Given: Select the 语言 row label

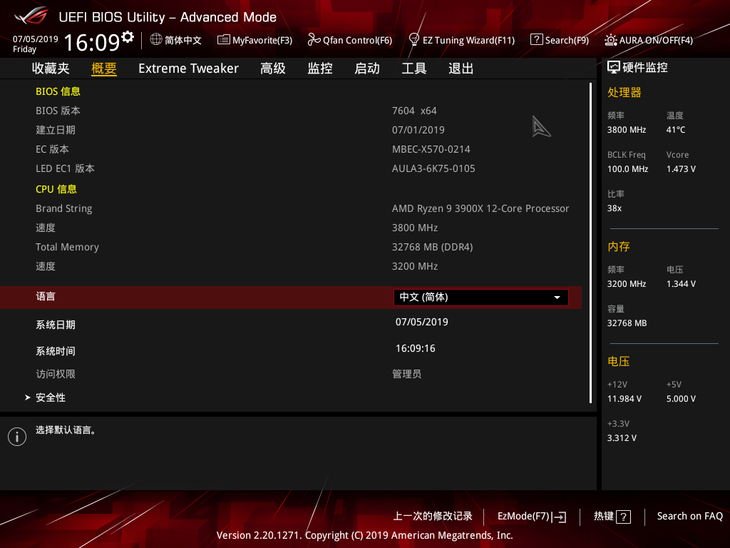Looking at the screenshot, I should click(46, 296).
